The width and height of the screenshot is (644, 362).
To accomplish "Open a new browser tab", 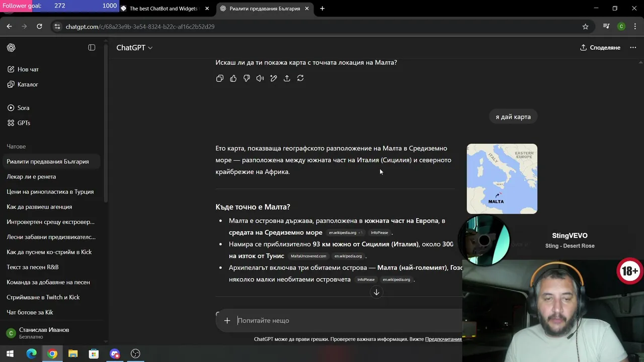I will coord(322,9).
